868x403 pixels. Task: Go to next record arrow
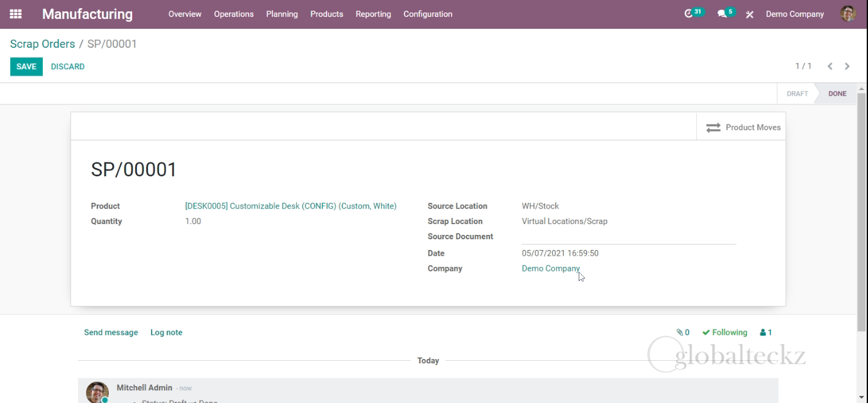click(847, 66)
